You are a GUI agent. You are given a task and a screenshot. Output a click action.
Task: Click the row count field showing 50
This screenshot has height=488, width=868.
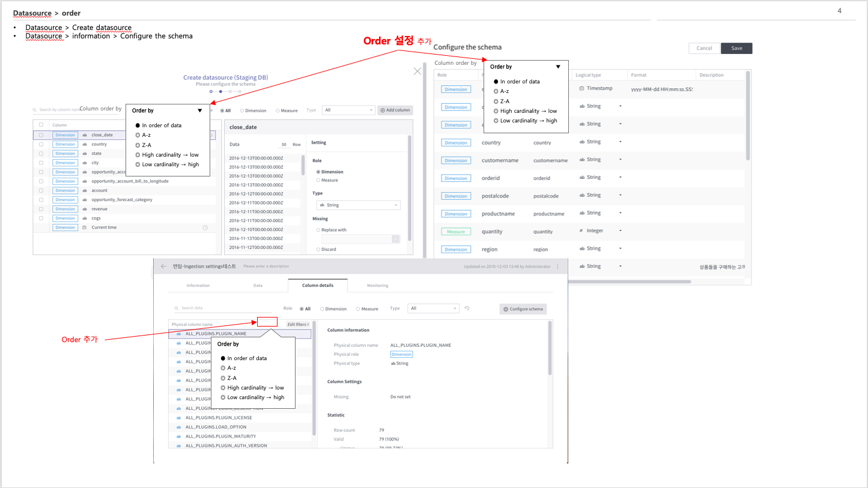click(284, 145)
